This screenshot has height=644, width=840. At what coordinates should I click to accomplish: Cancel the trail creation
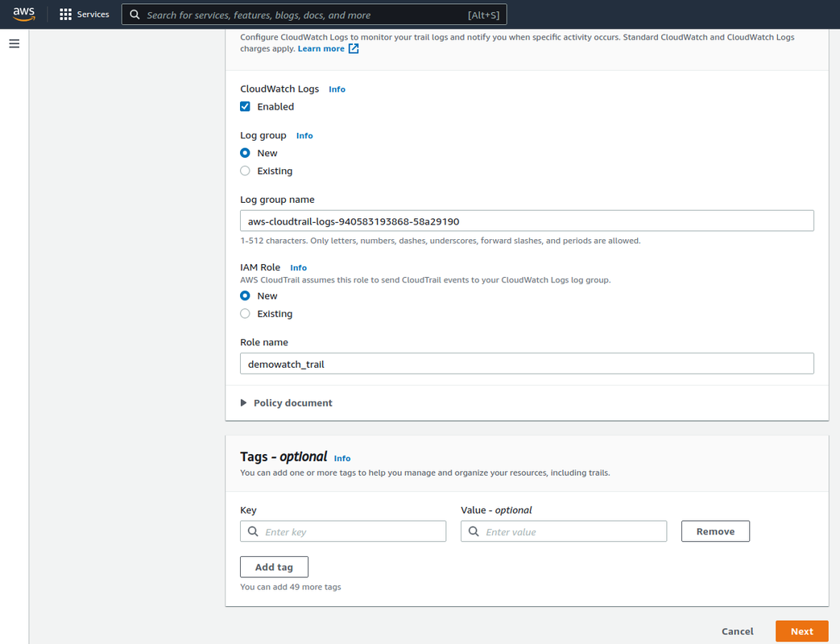pyautogui.click(x=737, y=632)
